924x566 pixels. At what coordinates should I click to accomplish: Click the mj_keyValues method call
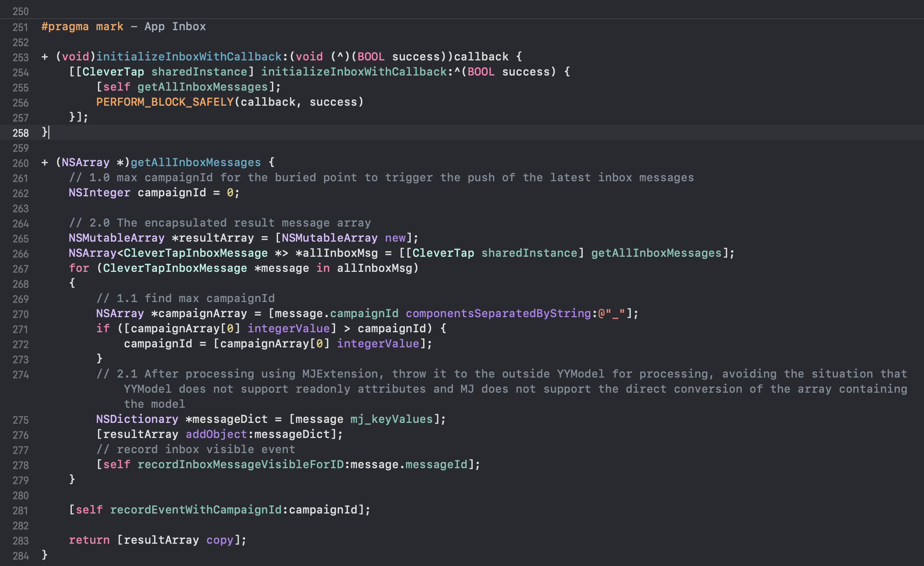click(x=391, y=419)
